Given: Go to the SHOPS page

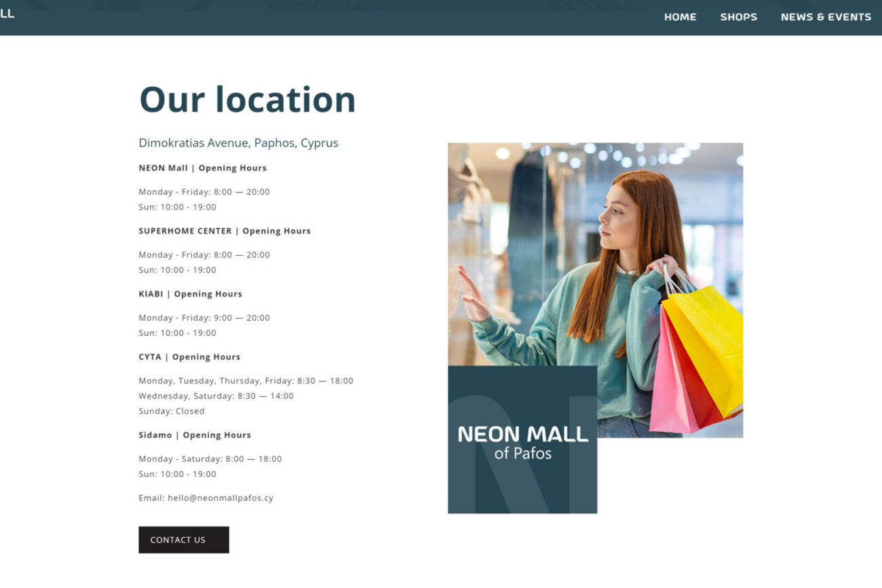Looking at the screenshot, I should tap(738, 17).
